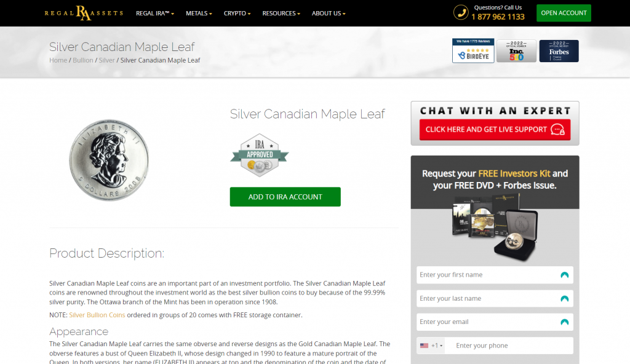The height and width of the screenshot is (364, 630).
Task: Click the Add to IRA Account button
Action: click(x=285, y=197)
